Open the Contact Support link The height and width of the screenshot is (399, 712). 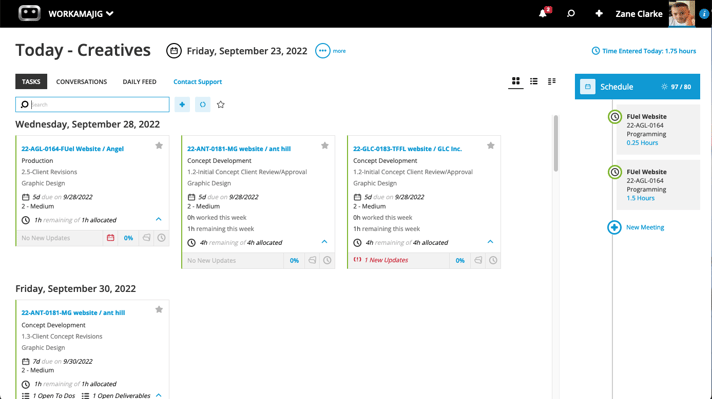pos(198,82)
